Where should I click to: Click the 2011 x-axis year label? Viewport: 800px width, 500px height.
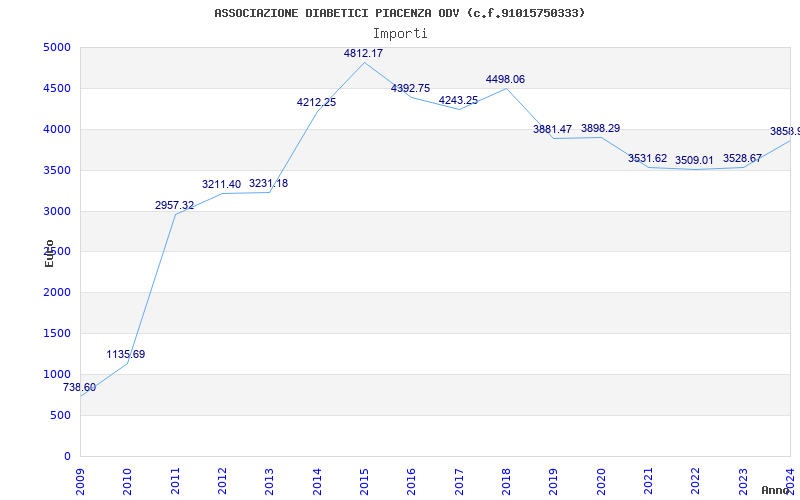(175, 482)
